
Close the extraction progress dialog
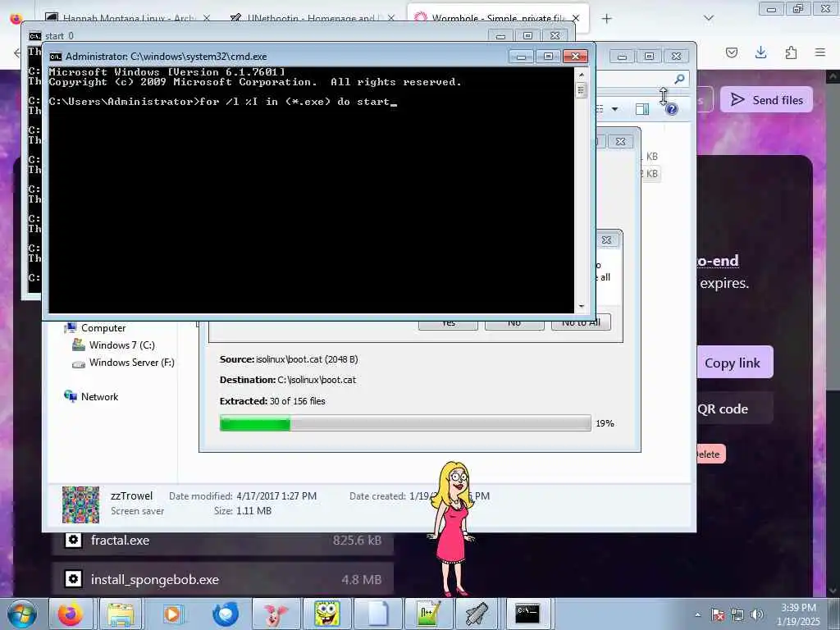(620, 141)
